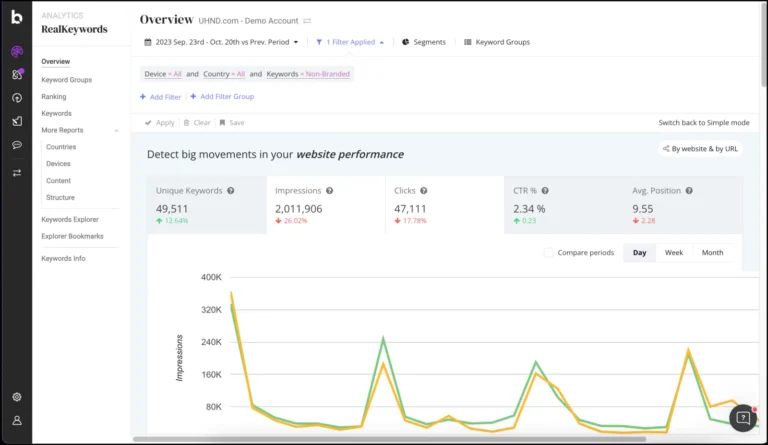Image resolution: width=768 pixels, height=445 pixels.
Task: Click Switch back to Simple mode
Action: tap(704, 122)
